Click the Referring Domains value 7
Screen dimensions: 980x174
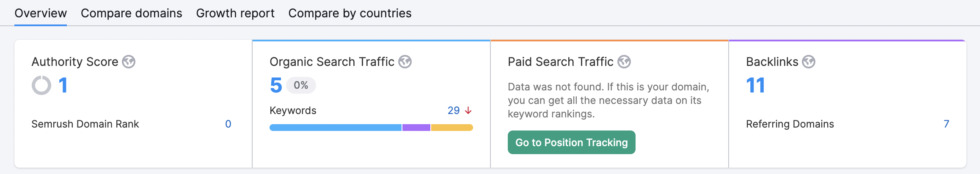pyautogui.click(x=947, y=124)
